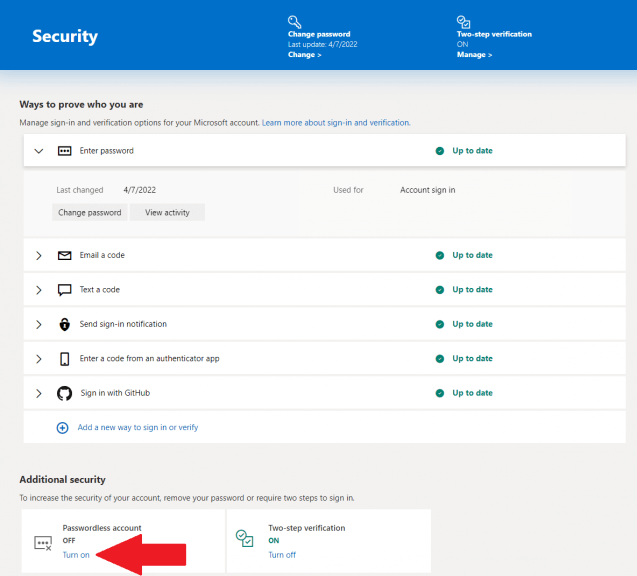Click the Change password header title
637x576 pixels.
coord(319,34)
